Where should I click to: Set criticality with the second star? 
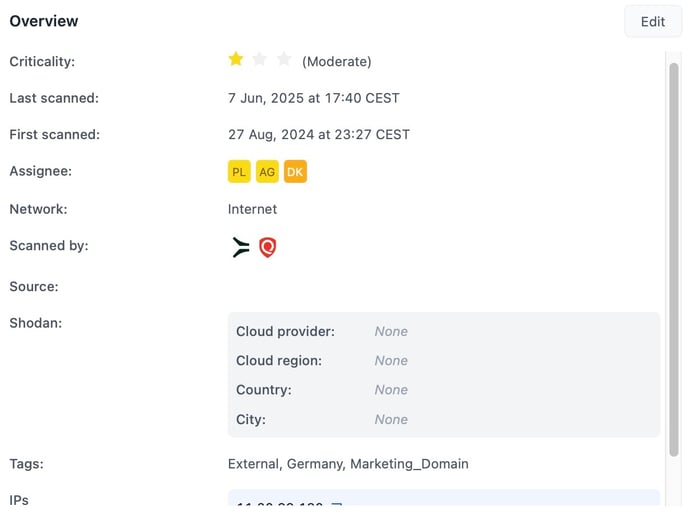260,59
